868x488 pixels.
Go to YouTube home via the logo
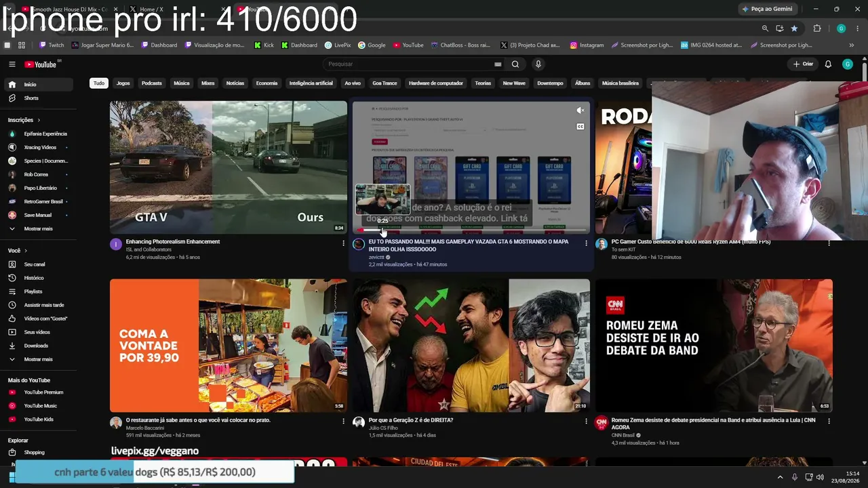click(x=41, y=64)
